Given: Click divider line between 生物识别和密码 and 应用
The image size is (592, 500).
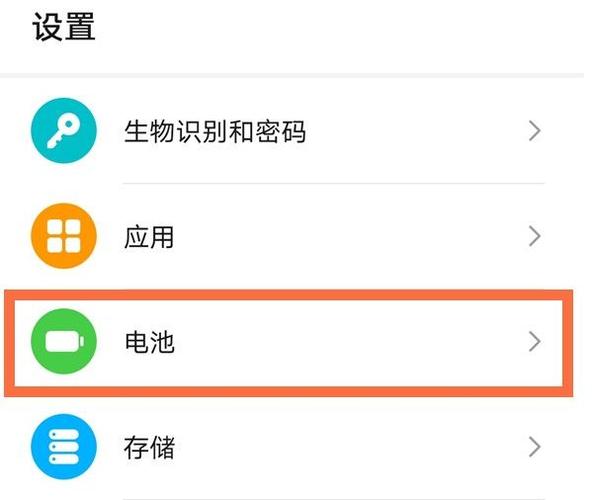Looking at the screenshot, I should point(334,184).
